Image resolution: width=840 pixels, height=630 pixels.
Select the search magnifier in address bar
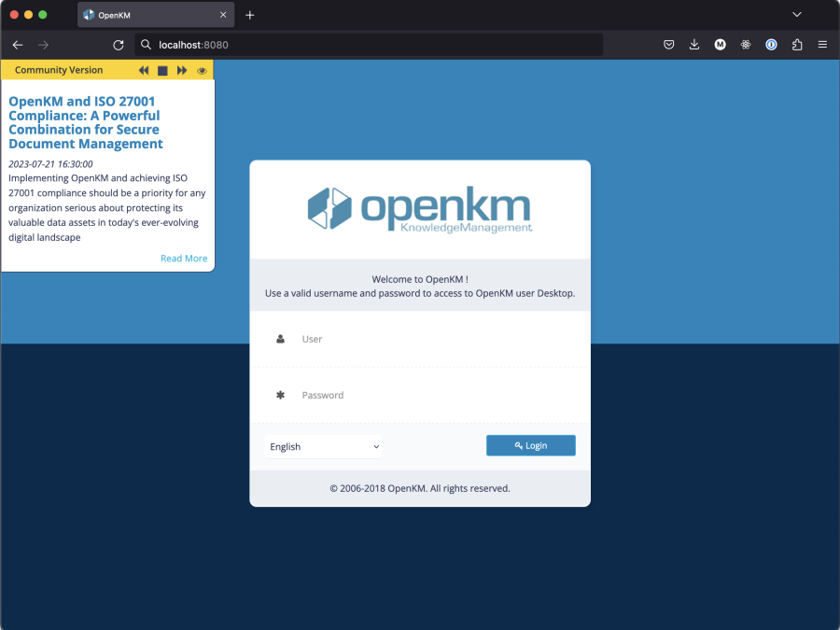(146, 45)
